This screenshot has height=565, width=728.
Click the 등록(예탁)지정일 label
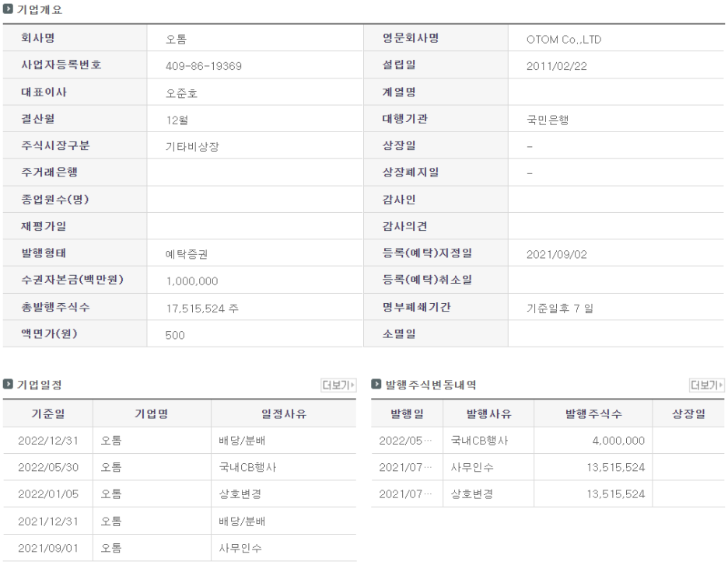(427, 253)
